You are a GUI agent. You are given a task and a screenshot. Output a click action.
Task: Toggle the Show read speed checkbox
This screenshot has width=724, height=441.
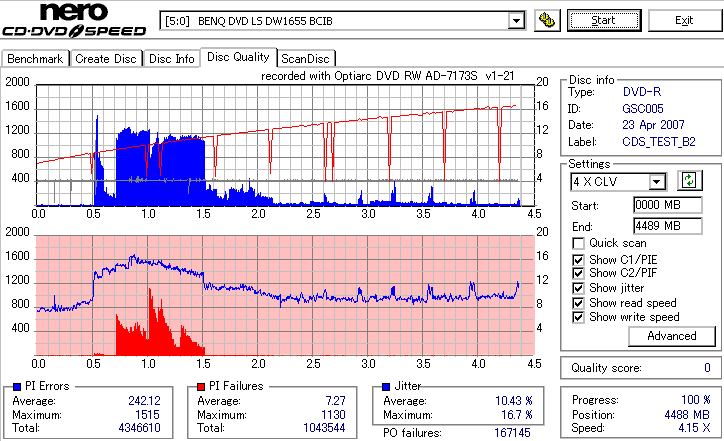pos(578,303)
